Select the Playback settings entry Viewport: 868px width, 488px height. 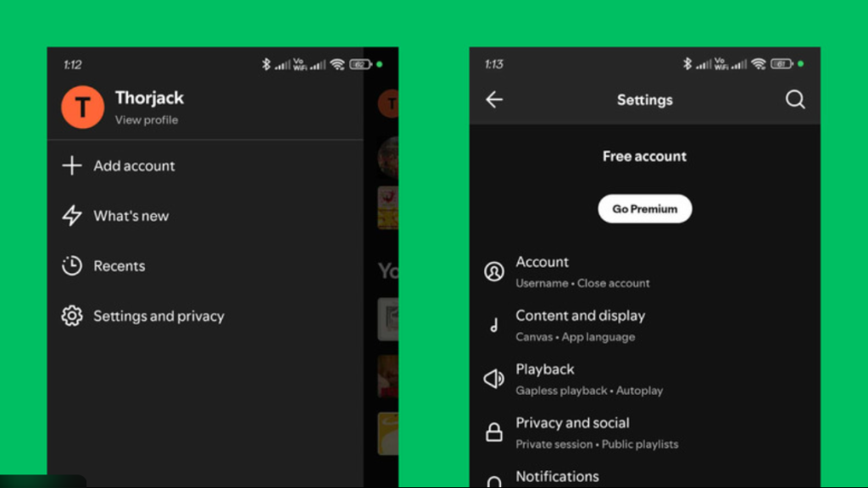pyautogui.click(x=589, y=379)
